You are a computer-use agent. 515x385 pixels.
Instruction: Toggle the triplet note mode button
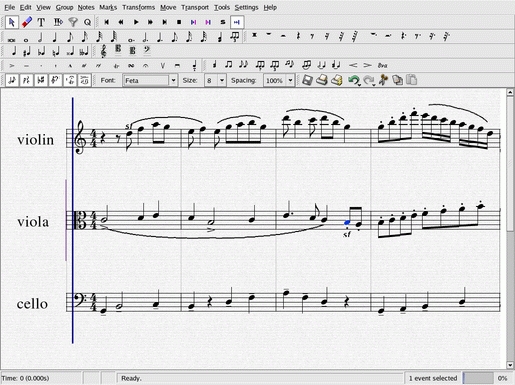tap(235, 37)
